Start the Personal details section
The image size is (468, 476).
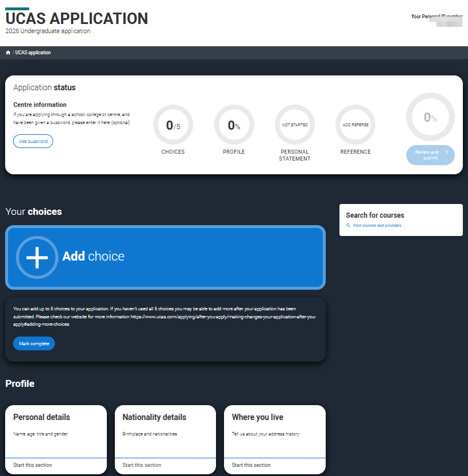pyautogui.click(x=33, y=465)
